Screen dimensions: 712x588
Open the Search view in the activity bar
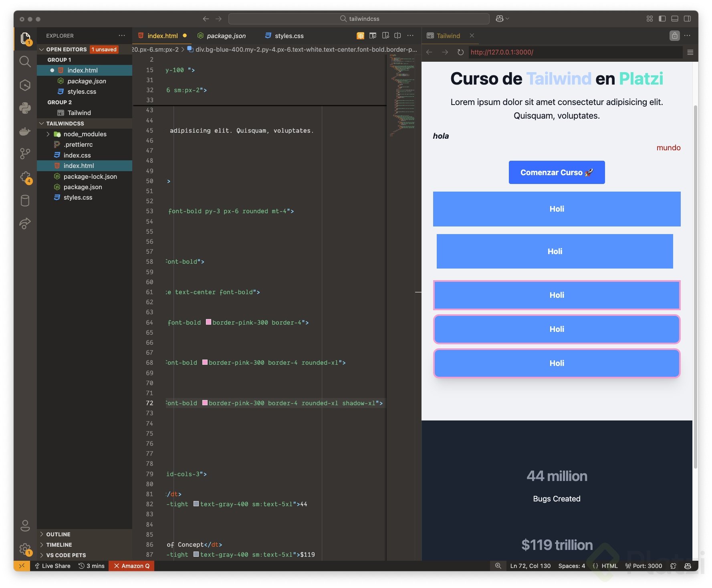(25, 62)
